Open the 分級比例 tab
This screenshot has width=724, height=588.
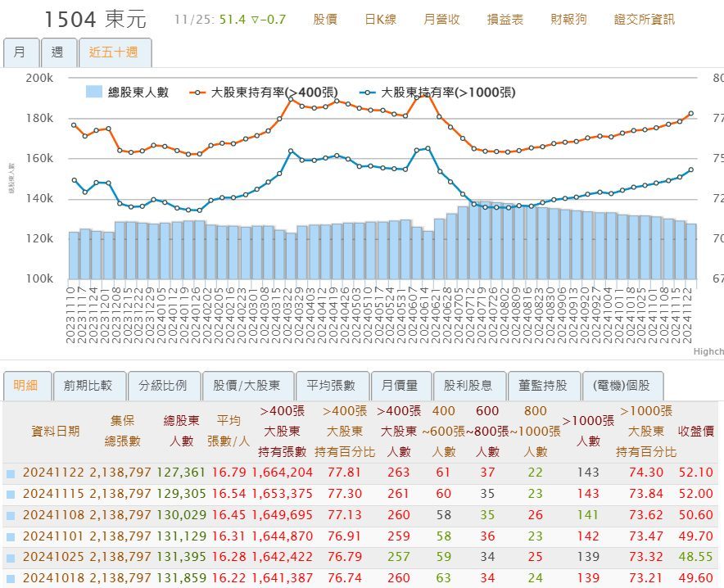pos(164,386)
